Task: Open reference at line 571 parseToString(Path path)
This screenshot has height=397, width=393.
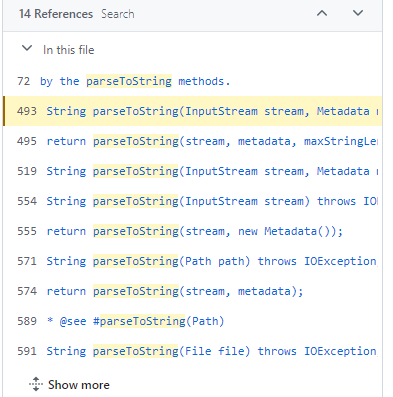Action: point(192,261)
